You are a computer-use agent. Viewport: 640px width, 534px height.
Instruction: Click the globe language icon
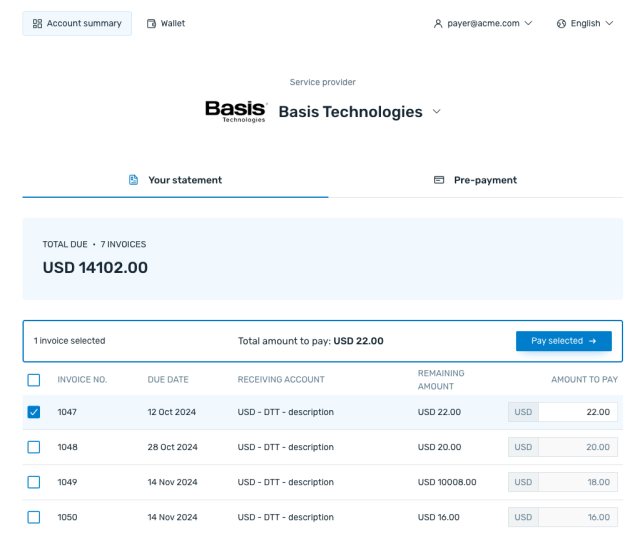tap(561, 24)
